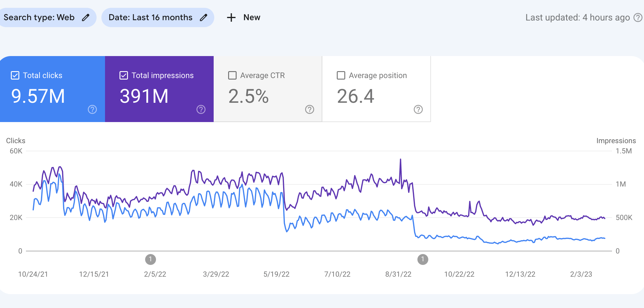
Task: Click the Clicks axis title
Action: click(x=16, y=141)
